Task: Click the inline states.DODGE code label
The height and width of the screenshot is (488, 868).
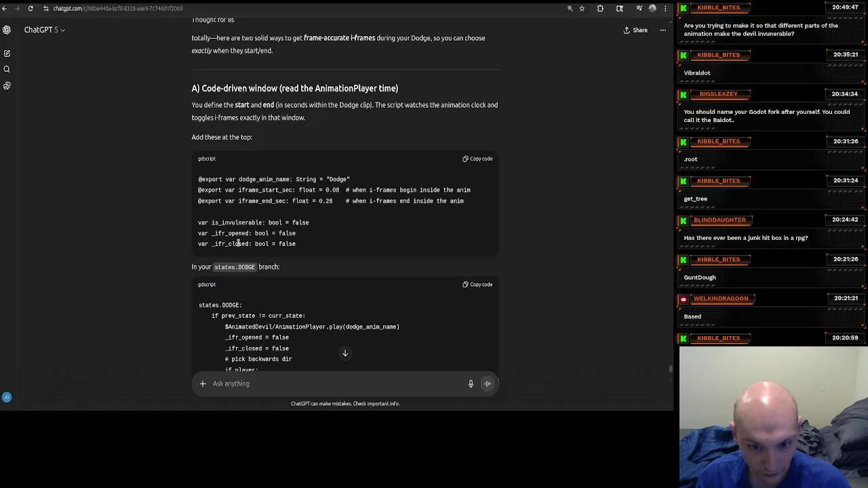Action: click(235, 267)
